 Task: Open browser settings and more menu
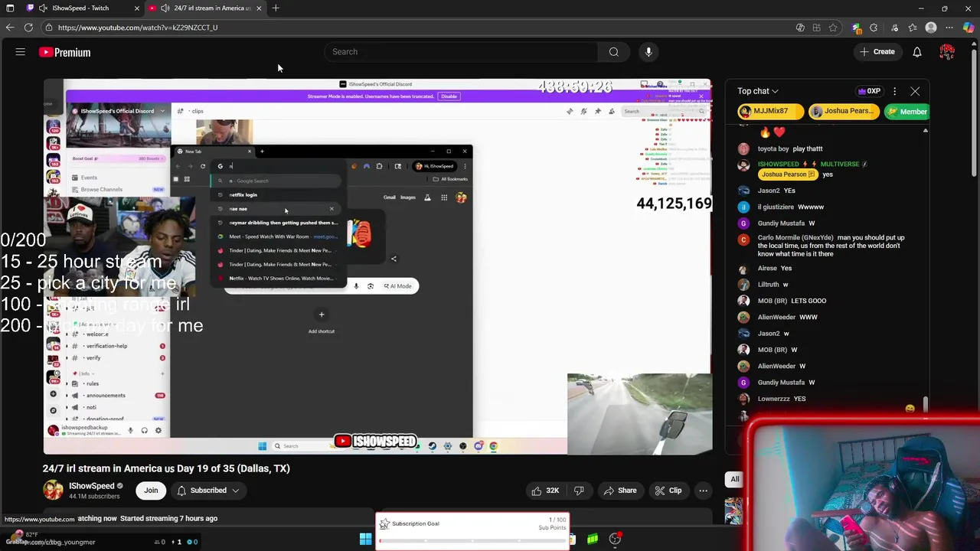[950, 28]
